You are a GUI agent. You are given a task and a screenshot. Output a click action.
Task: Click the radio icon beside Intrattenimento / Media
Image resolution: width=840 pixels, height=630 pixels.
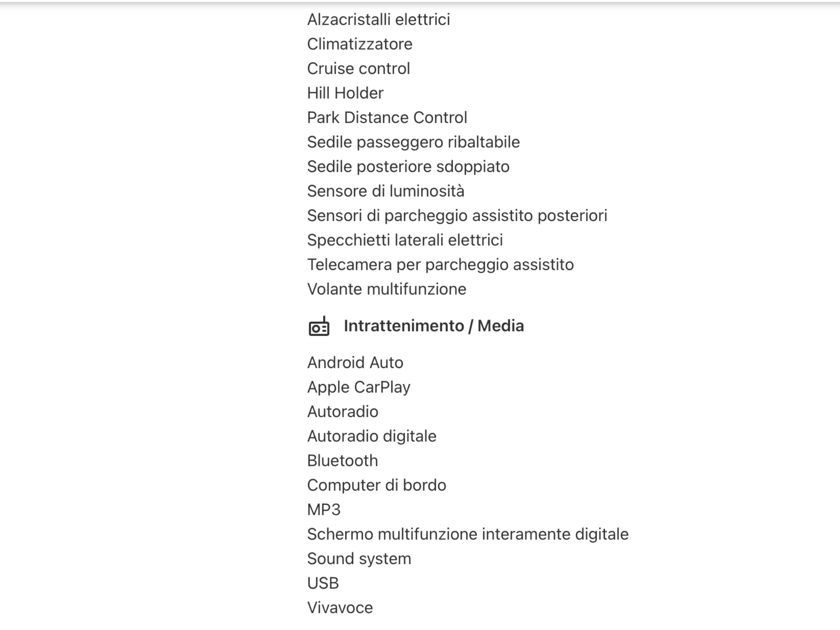point(319,326)
